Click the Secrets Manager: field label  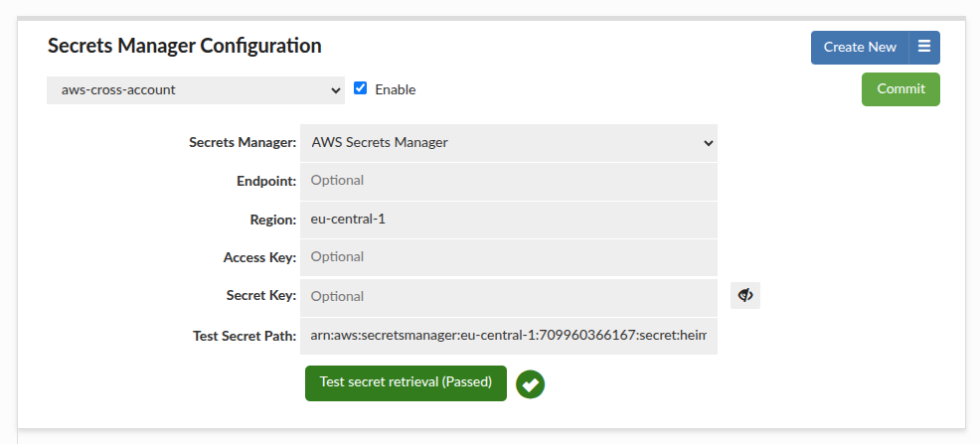[x=243, y=142]
